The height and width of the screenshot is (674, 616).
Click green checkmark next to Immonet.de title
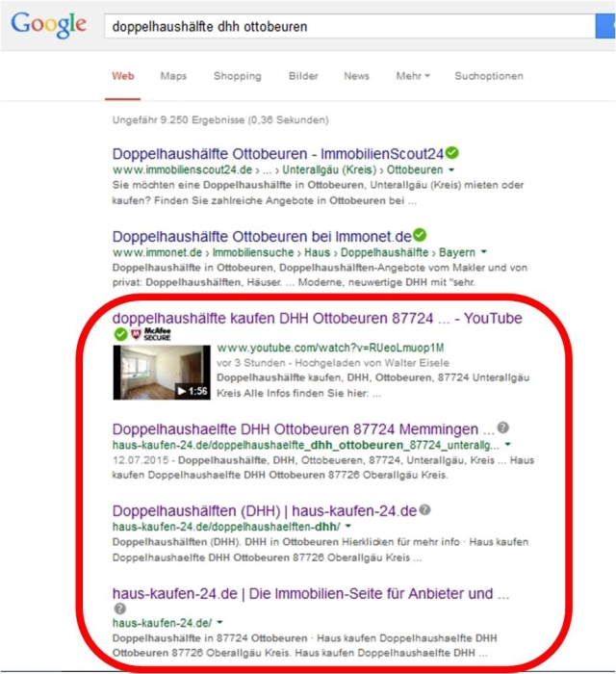pos(420,235)
